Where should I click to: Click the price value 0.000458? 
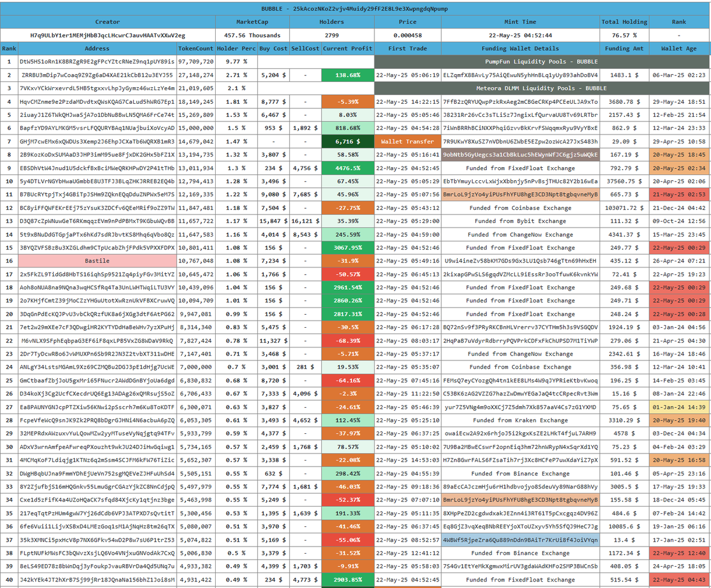tap(407, 36)
